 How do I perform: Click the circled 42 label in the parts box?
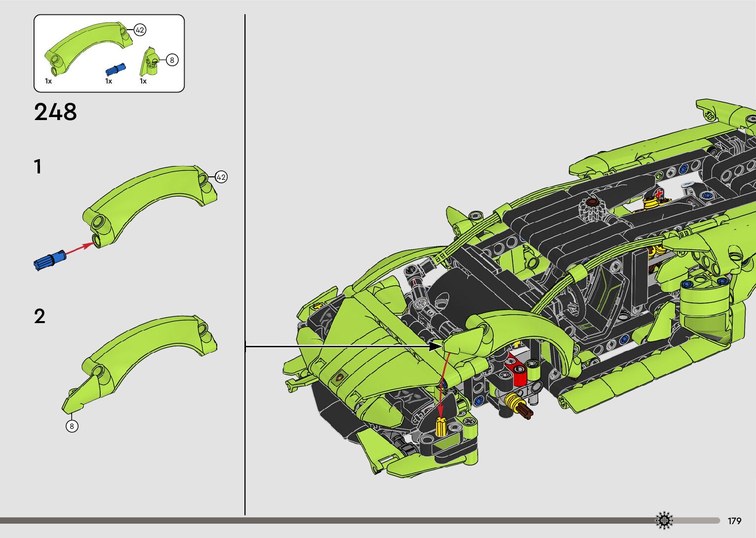pyautogui.click(x=140, y=30)
